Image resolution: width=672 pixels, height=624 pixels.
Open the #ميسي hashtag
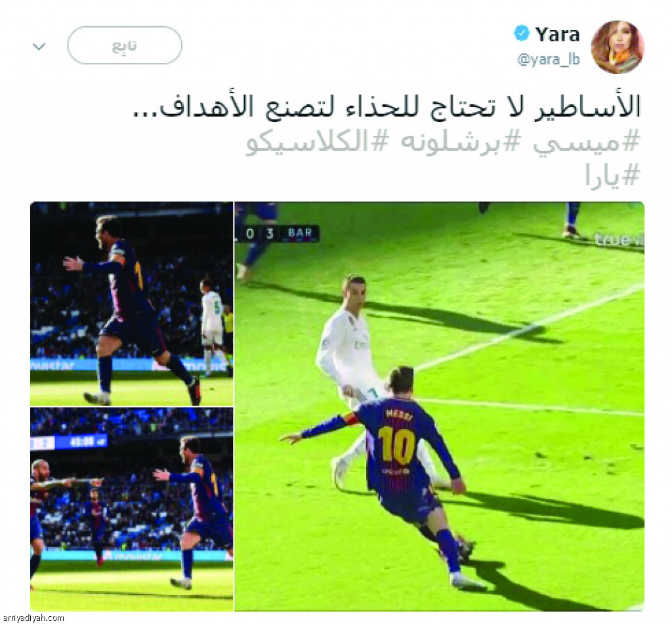(x=586, y=143)
